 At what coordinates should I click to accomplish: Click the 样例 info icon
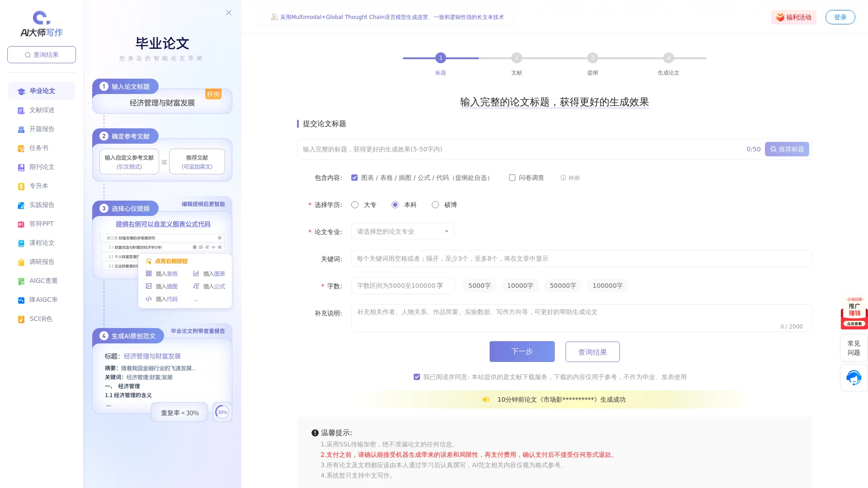tap(563, 178)
